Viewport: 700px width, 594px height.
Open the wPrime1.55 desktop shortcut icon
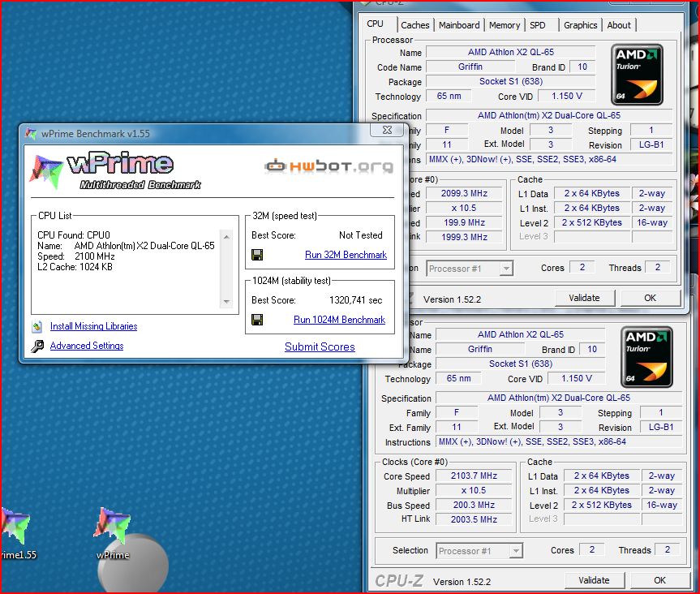(x=15, y=527)
